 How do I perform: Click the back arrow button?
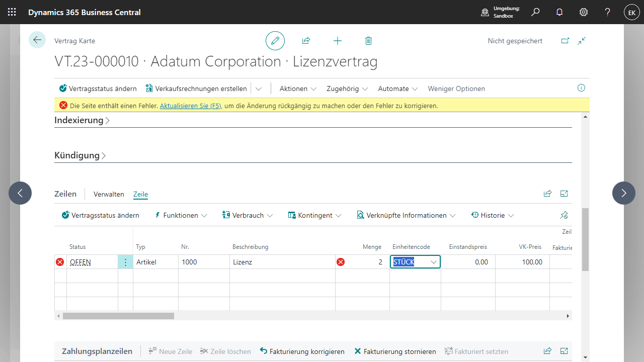(37, 40)
